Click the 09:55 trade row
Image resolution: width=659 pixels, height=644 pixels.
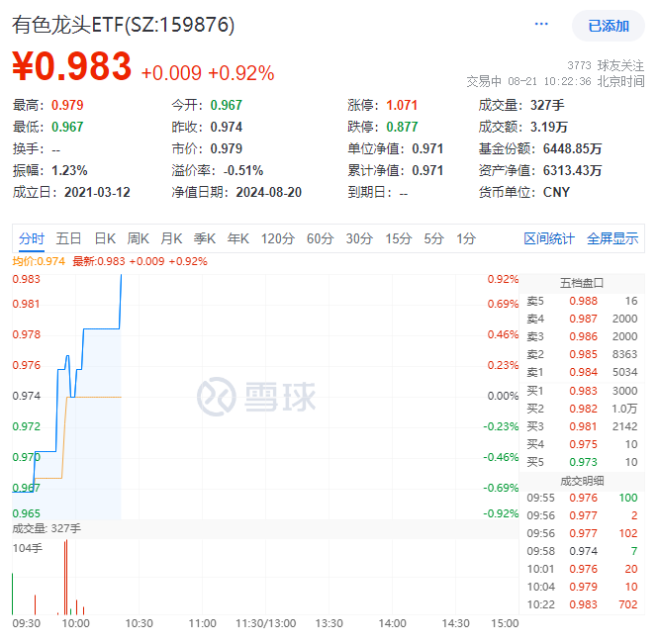coord(582,498)
